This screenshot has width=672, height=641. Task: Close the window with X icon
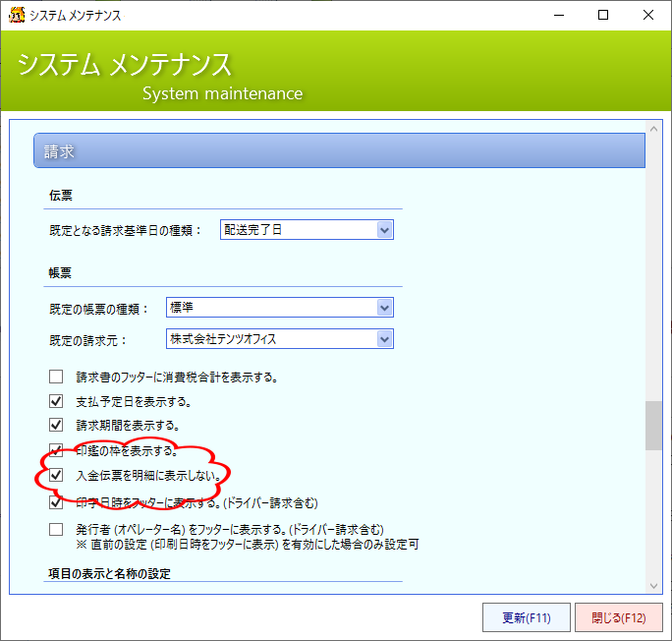pyautogui.click(x=648, y=15)
